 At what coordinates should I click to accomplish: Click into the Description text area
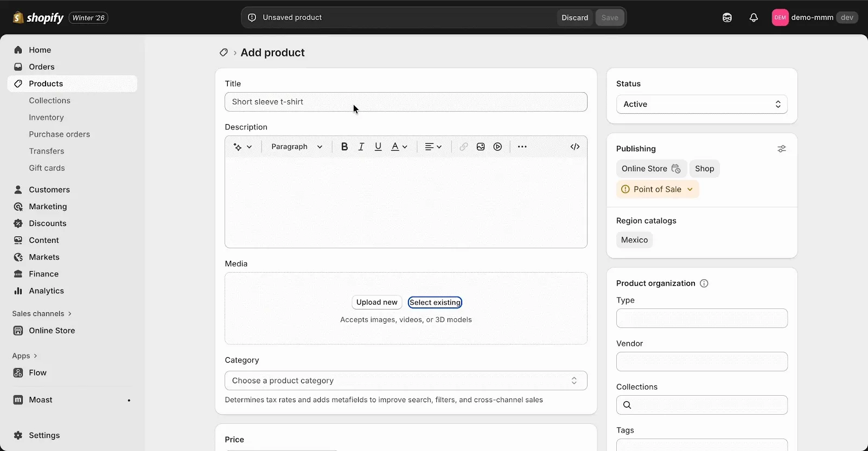(406, 203)
